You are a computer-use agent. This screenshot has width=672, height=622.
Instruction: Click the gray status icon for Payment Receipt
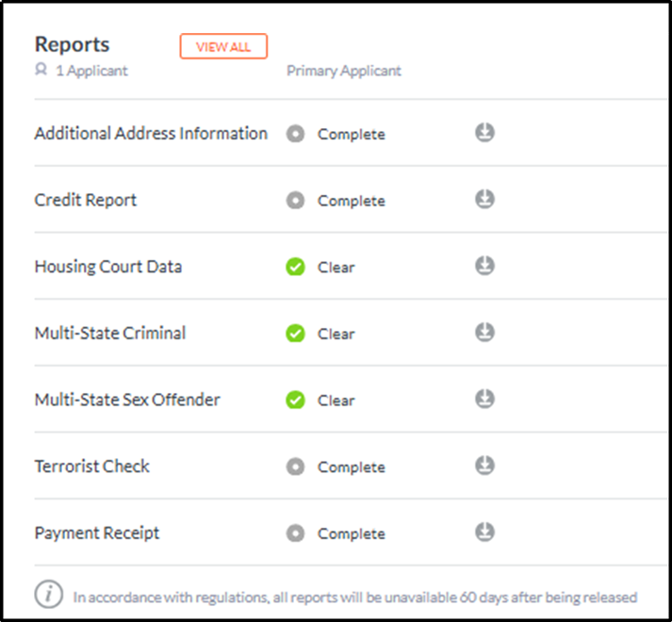click(295, 533)
